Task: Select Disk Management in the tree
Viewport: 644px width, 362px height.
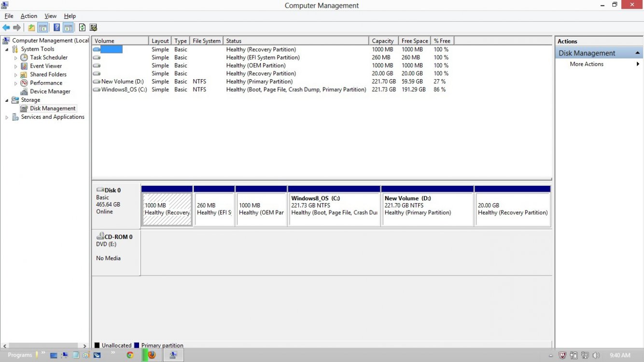Action: 53,109
